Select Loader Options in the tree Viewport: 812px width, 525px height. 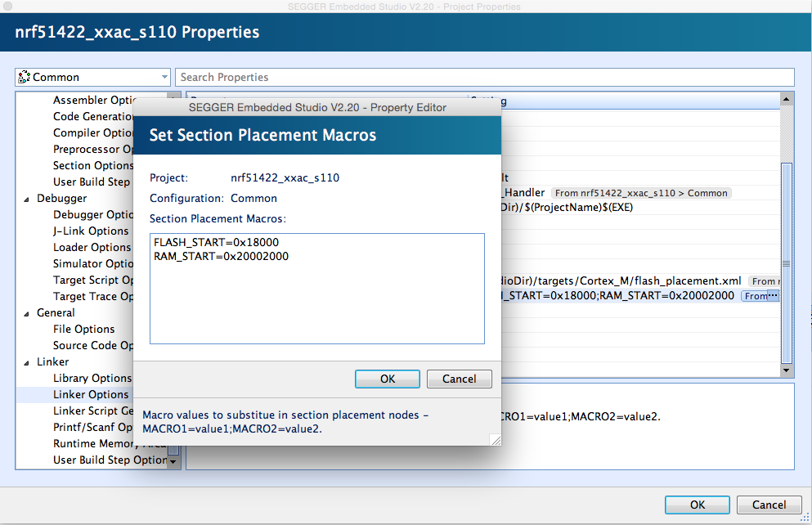tap(92, 248)
